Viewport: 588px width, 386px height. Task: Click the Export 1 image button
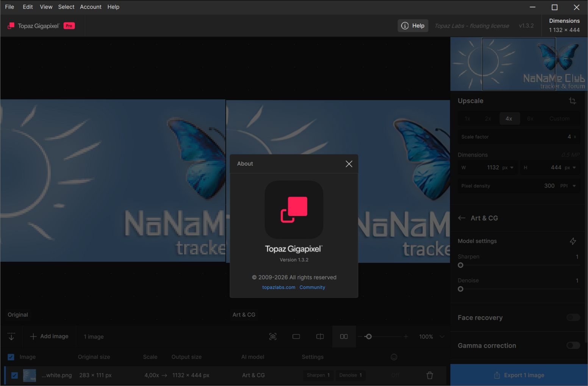(519, 375)
